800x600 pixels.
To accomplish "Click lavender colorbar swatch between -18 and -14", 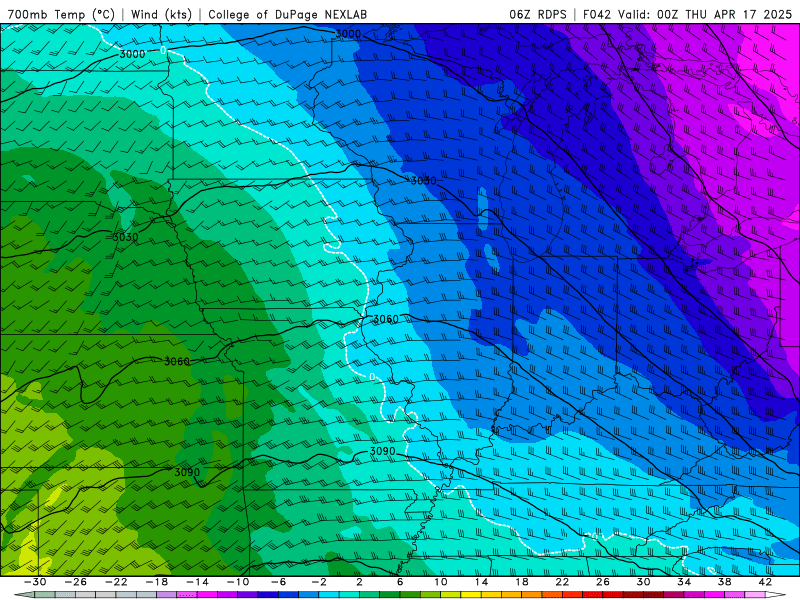I will [x=167, y=595].
